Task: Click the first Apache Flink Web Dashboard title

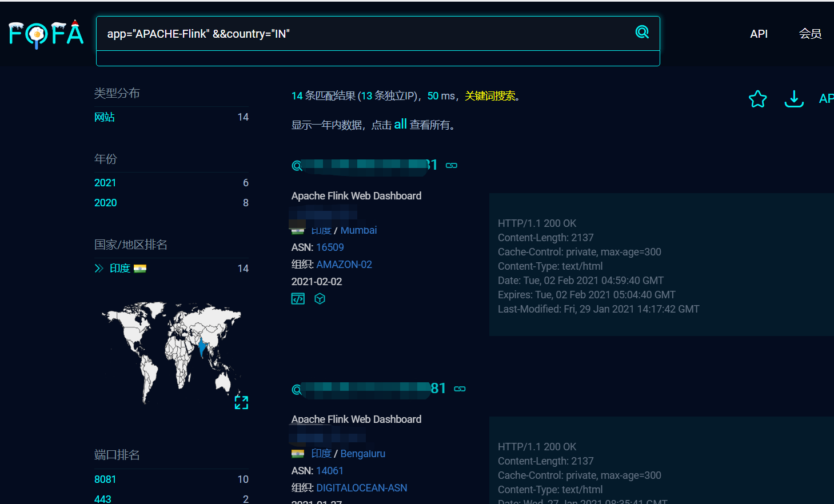Action: [356, 196]
